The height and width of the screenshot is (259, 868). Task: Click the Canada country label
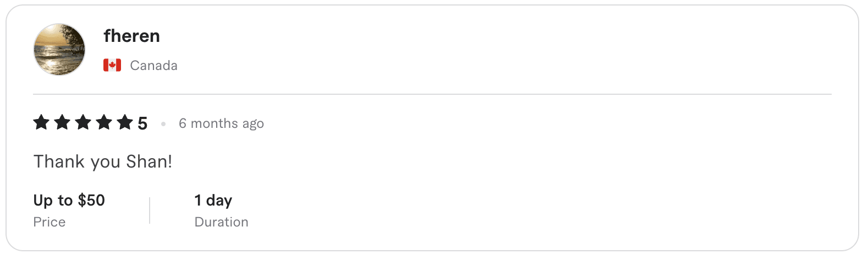pos(153,66)
